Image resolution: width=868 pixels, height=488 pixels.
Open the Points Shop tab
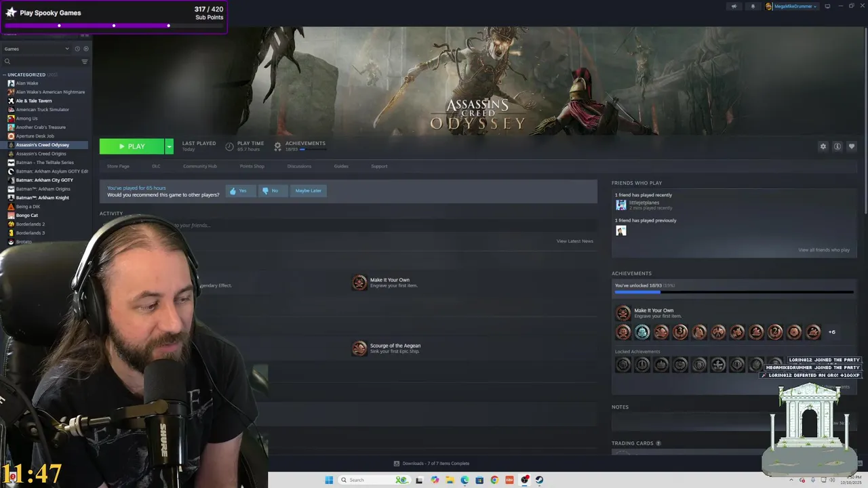coord(252,166)
